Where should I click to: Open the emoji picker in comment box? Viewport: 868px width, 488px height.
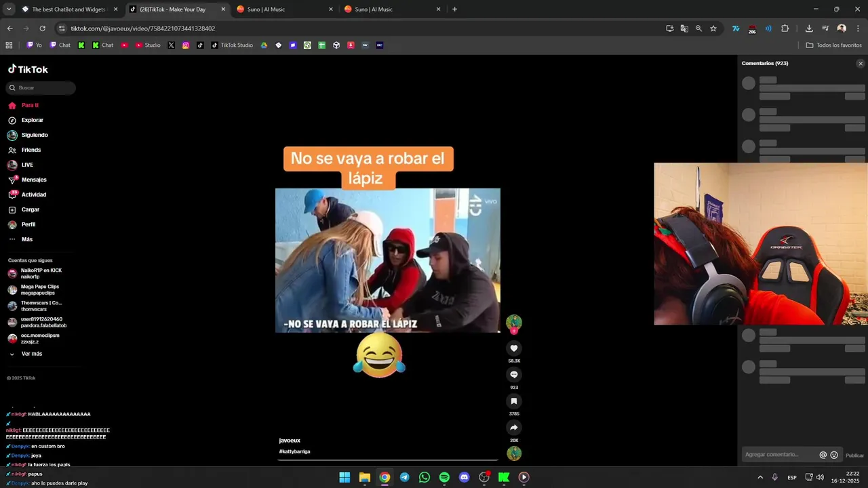834,455
